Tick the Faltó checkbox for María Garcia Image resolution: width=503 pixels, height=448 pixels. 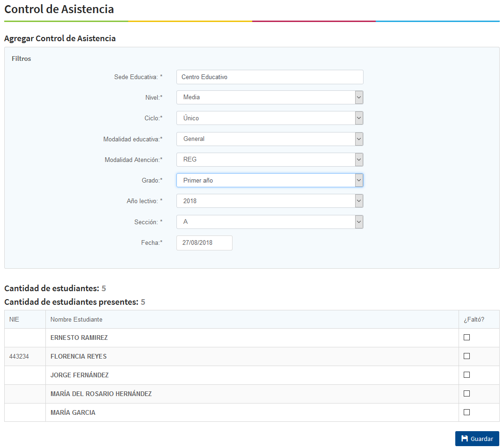(467, 412)
